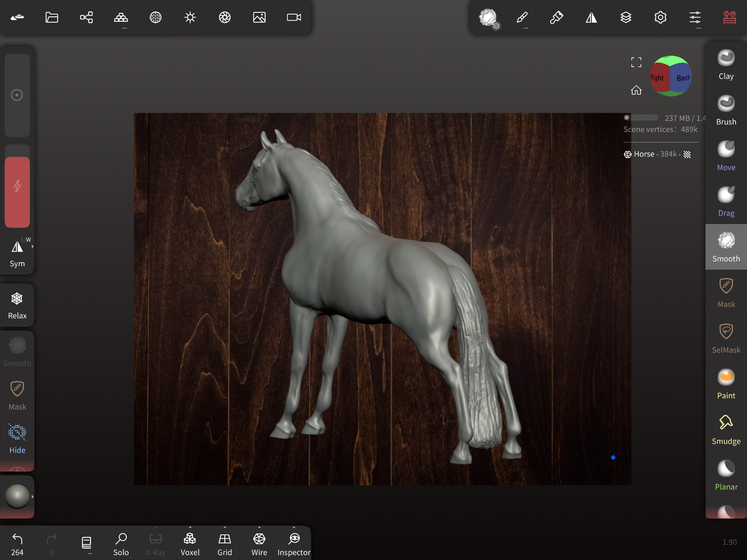Adjust the red intensity slider

(17, 192)
